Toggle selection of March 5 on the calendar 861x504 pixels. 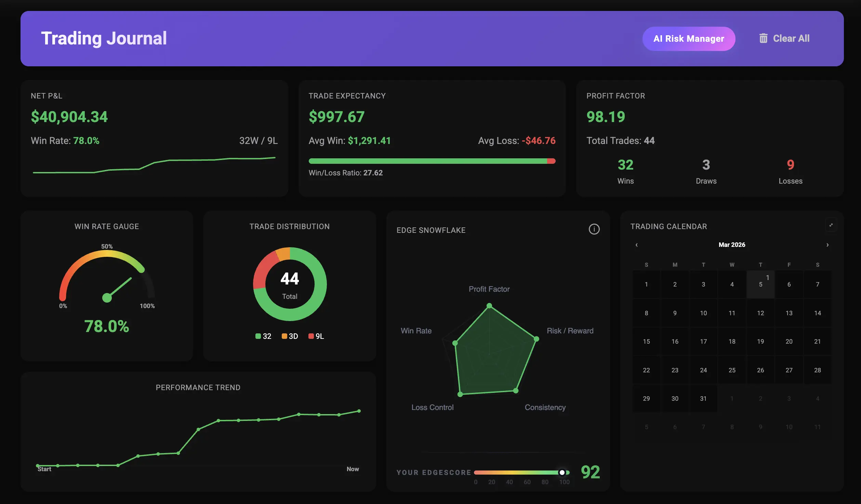[760, 284]
